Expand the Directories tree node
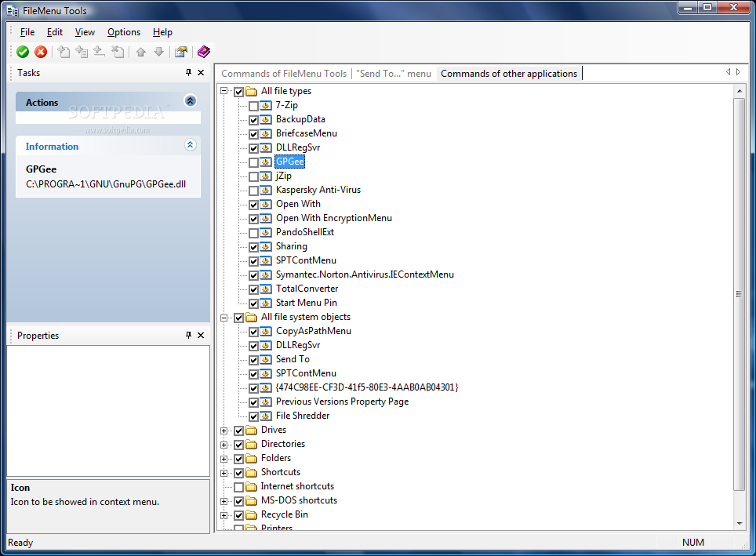756x556 pixels. click(224, 445)
